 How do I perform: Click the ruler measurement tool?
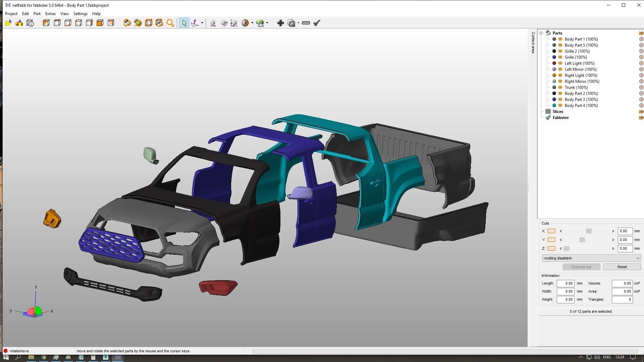306,23
